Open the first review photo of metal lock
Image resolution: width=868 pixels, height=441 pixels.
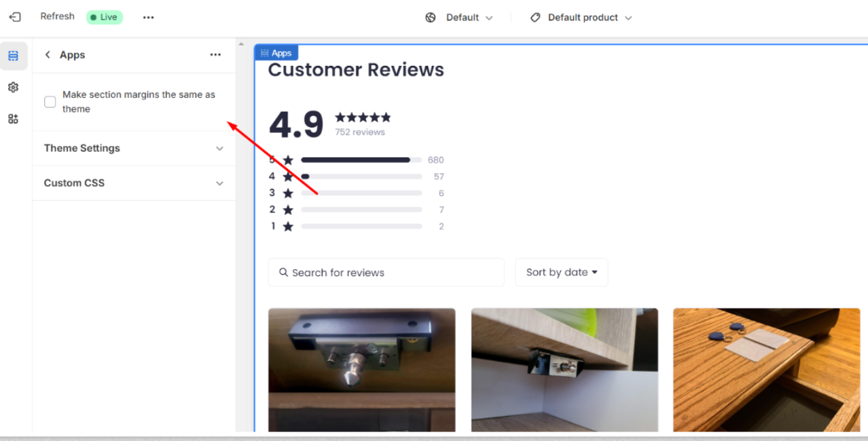tap(361, 370)
